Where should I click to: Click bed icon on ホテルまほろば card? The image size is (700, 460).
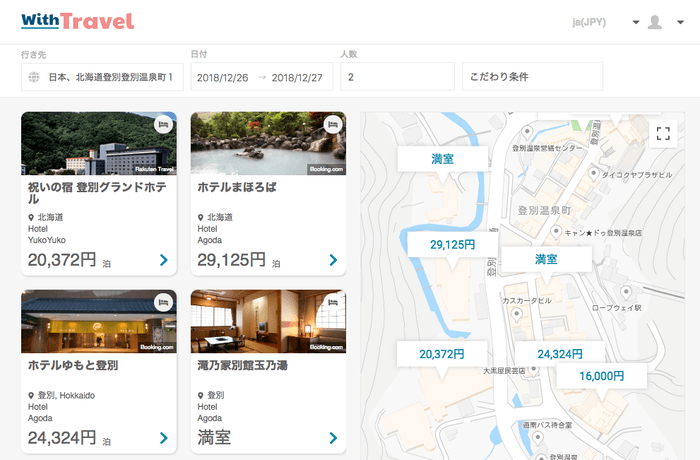333,124
